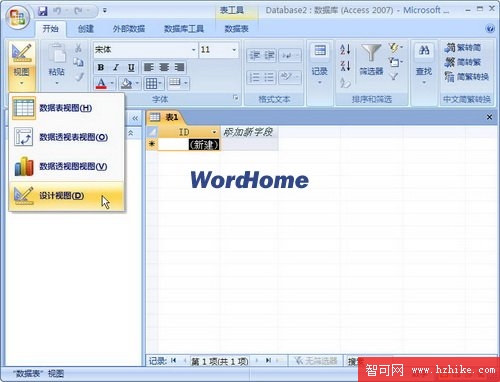The height and width of the screenshot is (382, 500).
Task: Click the Undo arrow in quick access toolbar
Action: tap(58, 11)
